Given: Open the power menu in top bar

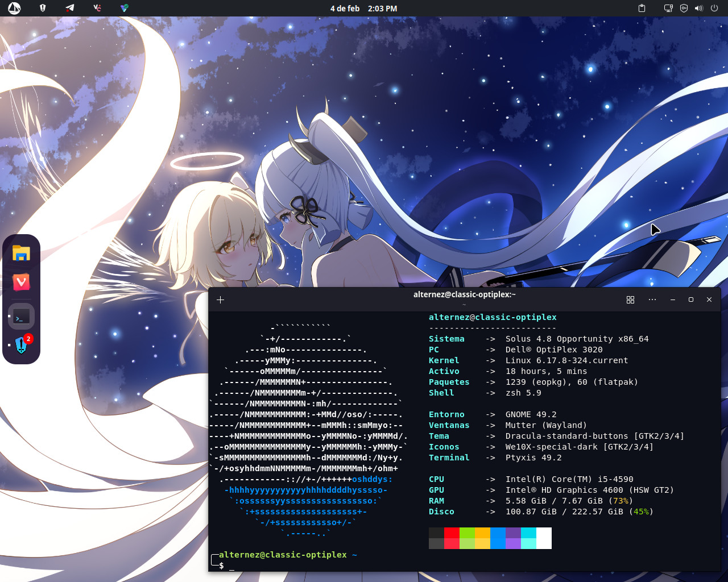Looking at the screenshot, I should [714, 8].
